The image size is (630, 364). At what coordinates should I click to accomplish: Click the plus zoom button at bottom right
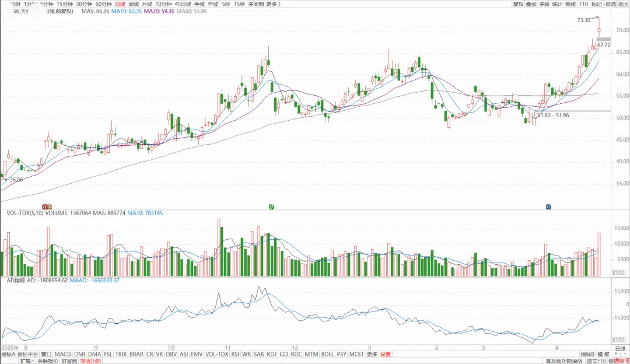coord(617,354)
